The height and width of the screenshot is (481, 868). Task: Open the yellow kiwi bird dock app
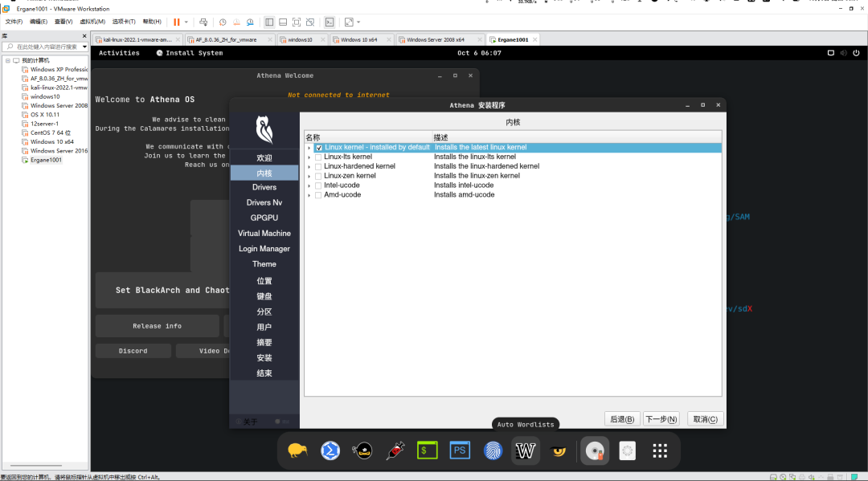297,450
